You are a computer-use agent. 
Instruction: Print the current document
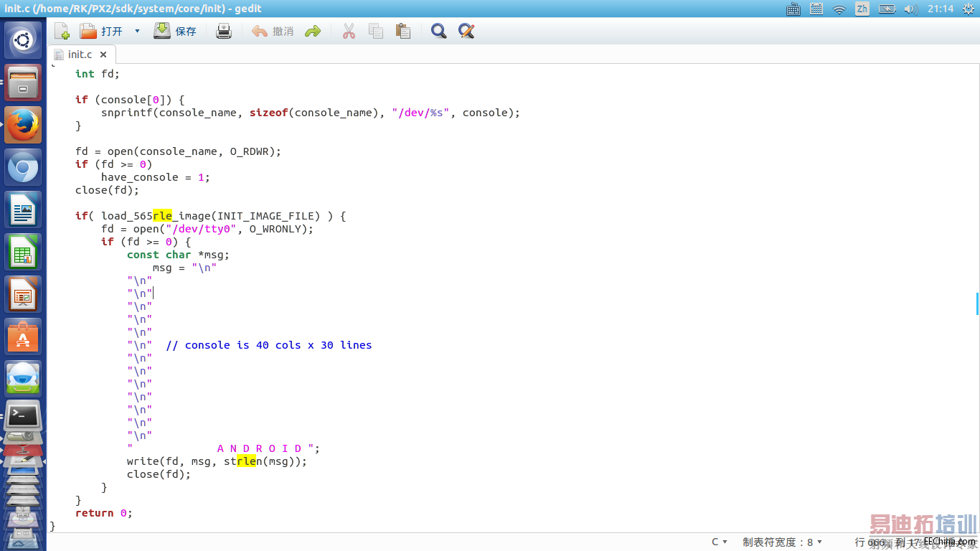(224, 31)
